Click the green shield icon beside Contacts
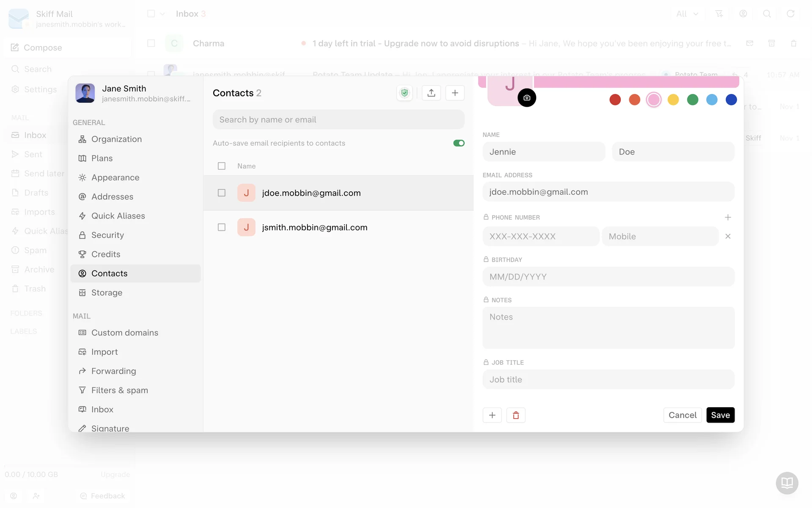 [x=405, y=93]
